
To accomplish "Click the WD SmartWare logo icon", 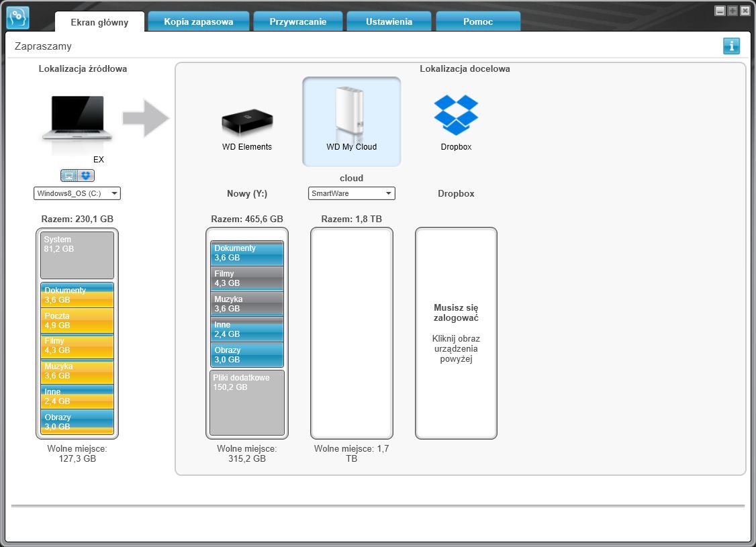I will 18,18.
